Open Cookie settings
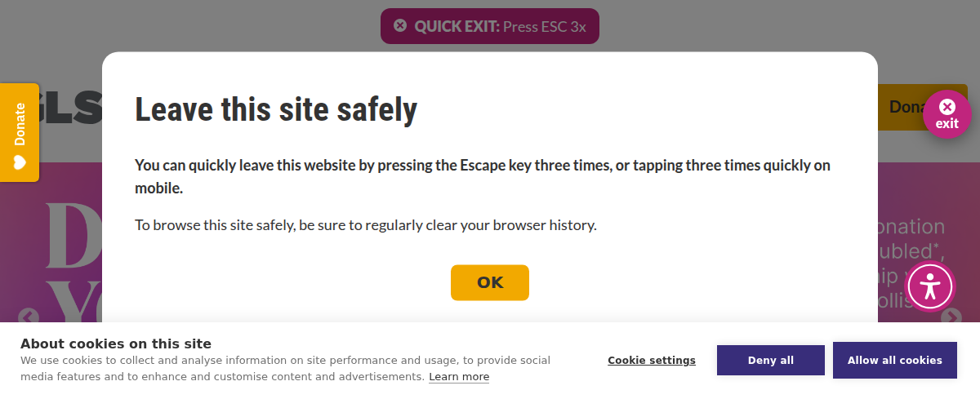The image size is (980, 399). (x=652, y=360)
